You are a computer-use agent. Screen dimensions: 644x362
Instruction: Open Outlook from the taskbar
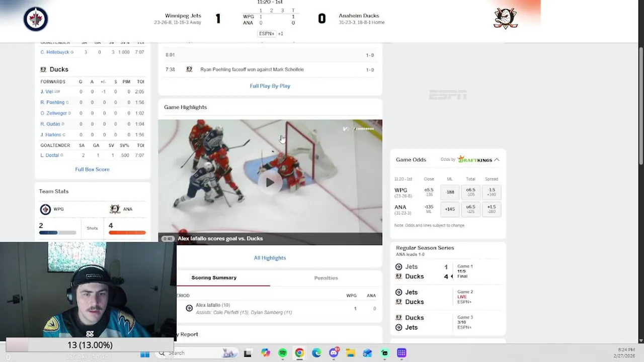[368, 353]
